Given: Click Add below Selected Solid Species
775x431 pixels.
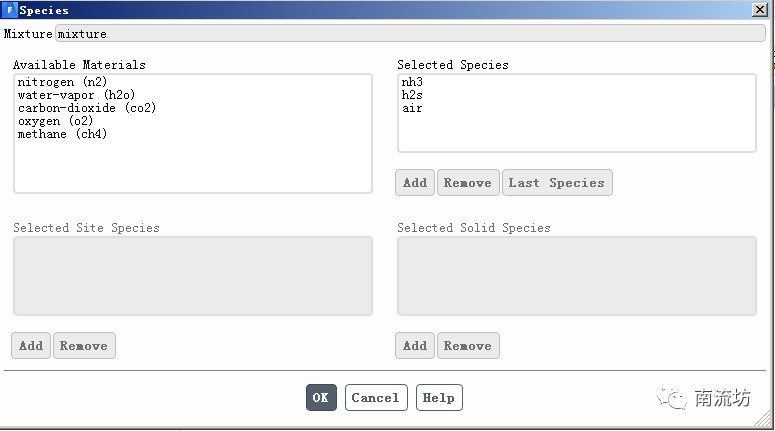Looking at the screenshot, I should coord(415,346).
